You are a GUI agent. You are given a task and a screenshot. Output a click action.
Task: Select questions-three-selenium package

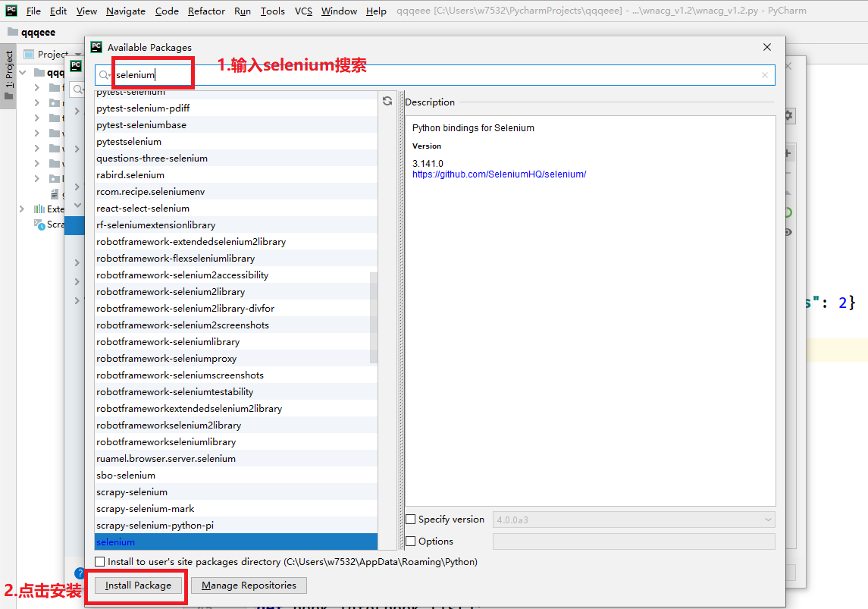pos(236,158)
